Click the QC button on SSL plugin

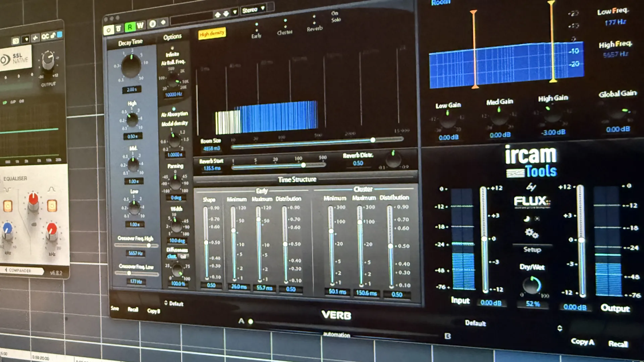(x=45, y=37)
